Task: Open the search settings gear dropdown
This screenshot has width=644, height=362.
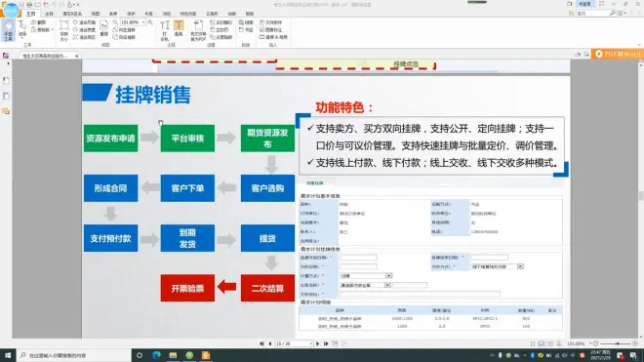Action: (621, 14)
